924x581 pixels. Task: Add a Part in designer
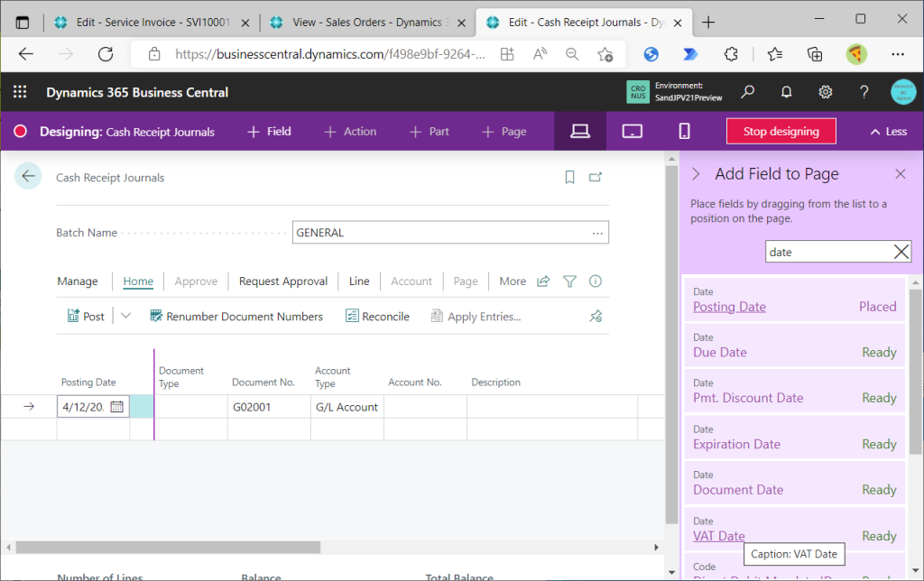click(x=429, y=132)
